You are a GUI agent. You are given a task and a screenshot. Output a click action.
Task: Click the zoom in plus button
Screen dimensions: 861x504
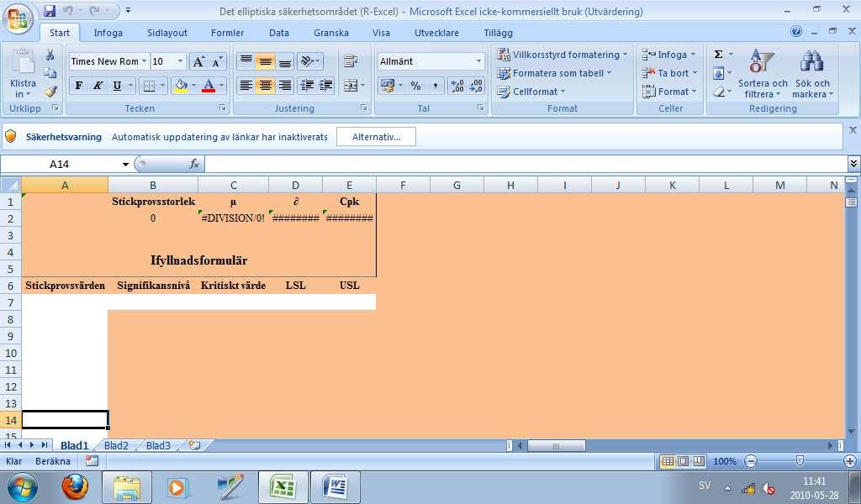[850, 461]
